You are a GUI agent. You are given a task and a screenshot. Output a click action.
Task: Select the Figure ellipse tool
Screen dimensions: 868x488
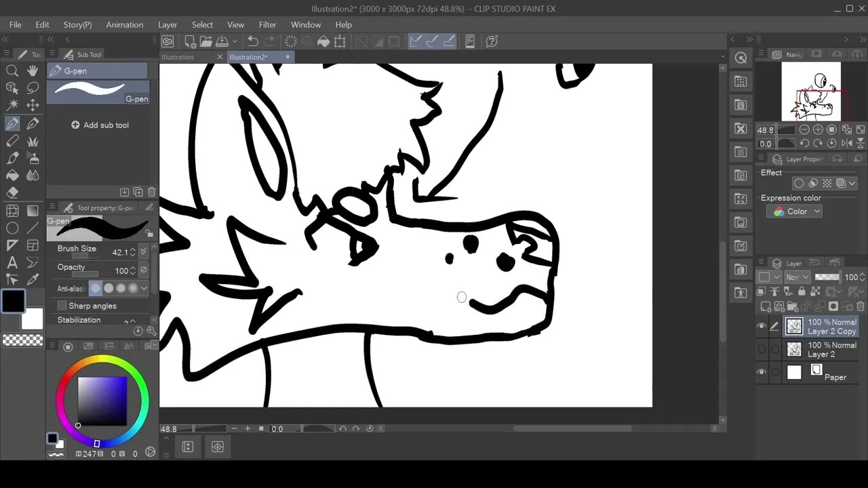tap(12, 228)
